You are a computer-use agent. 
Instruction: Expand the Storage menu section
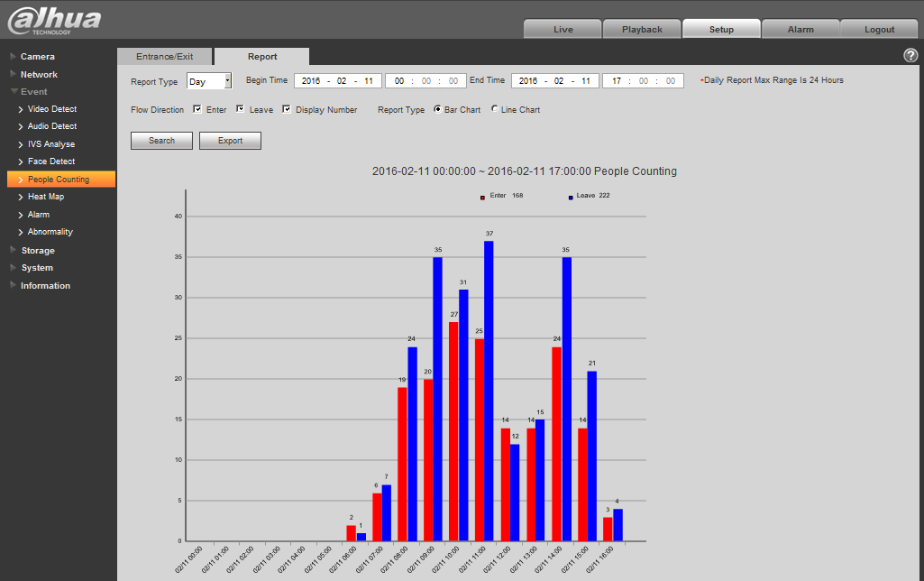tap(38, 251)
